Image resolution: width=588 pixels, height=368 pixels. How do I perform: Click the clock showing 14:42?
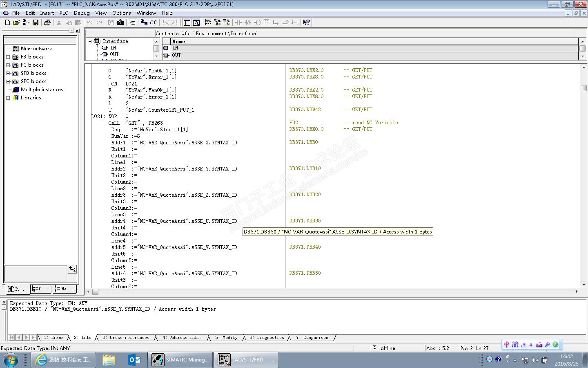566,357
